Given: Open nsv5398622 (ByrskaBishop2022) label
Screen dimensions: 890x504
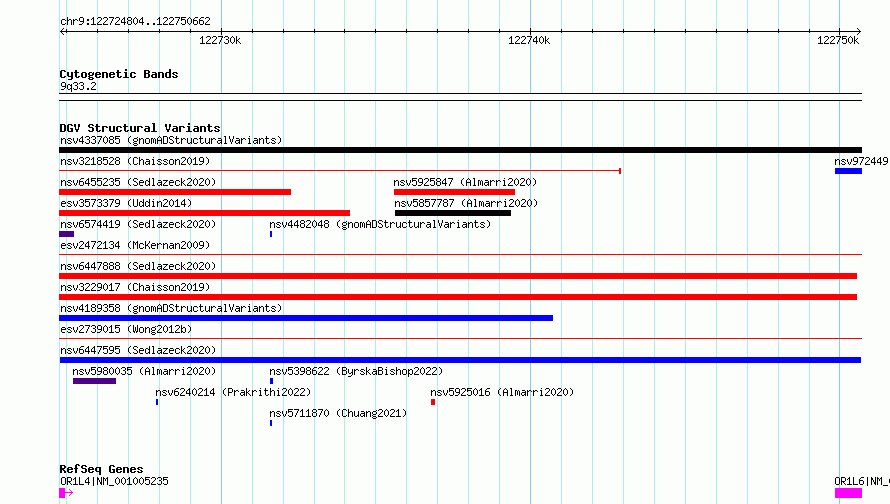Looking at the screenshot, I should [x=356, y=371].
